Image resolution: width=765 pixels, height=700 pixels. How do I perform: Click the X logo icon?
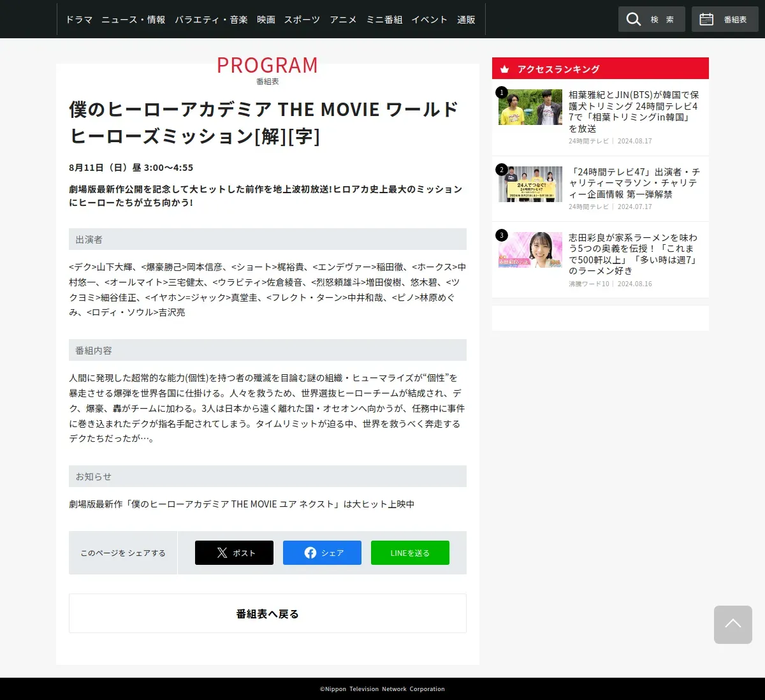click(x=222, y=553)
